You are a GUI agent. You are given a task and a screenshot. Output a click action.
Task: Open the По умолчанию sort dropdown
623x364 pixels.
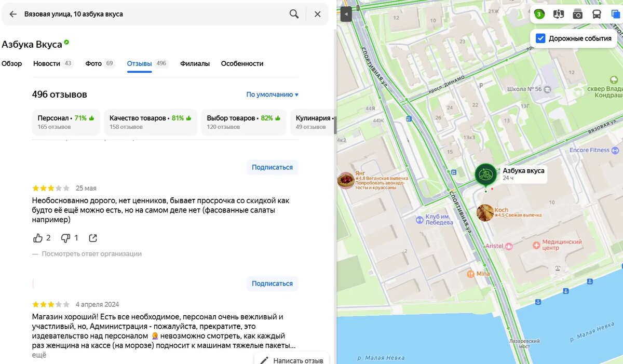tap(273, 95)
